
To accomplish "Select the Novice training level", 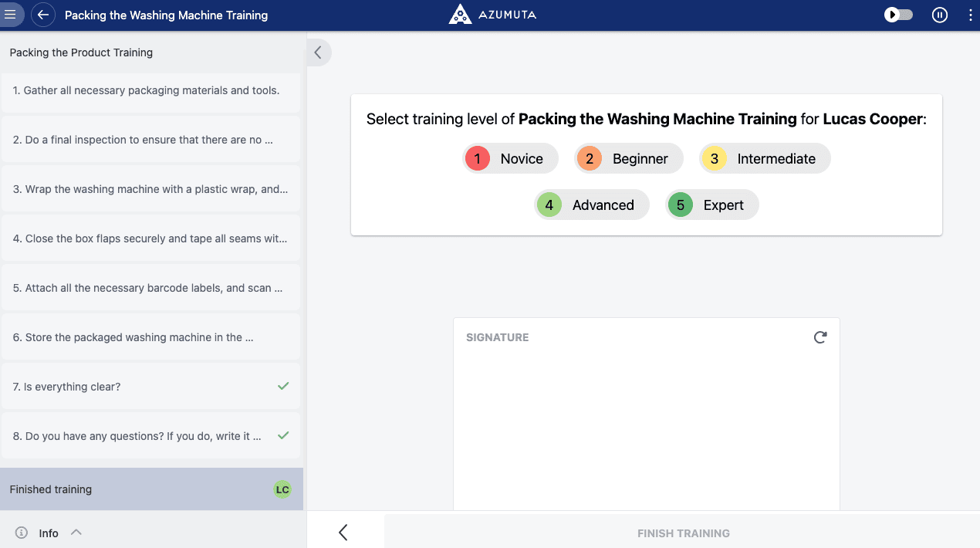I will [x=510, y=159].
